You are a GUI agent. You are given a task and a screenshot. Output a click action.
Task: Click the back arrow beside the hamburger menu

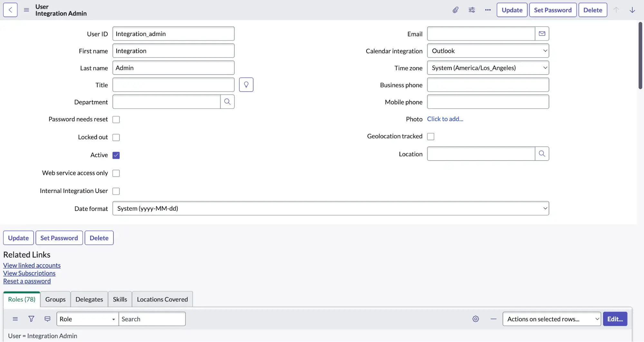tap(10, 10)
